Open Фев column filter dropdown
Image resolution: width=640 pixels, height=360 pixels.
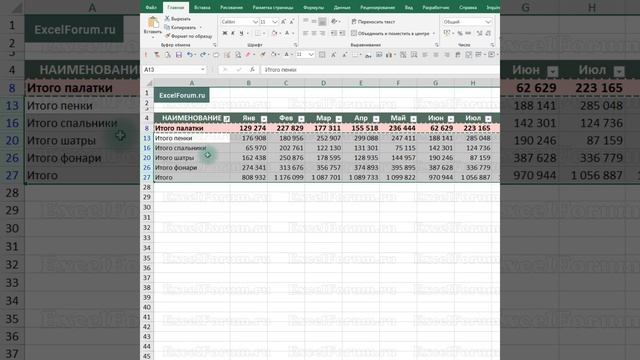(x=301, y=119)
